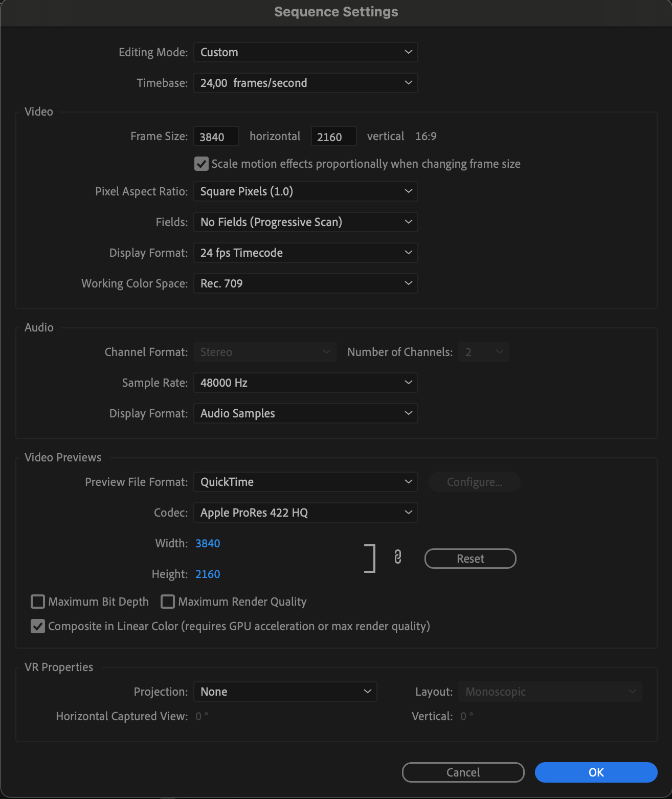Open the Codec Apple ProRes dropdown

tap(306, 513)
